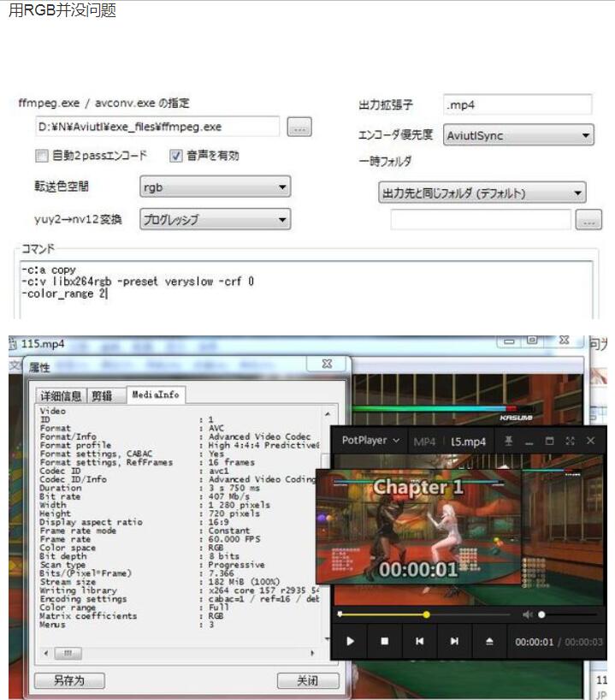Click the 关闭 button
The width and height of the screenshot is (615, 700).
coord(308,680)
